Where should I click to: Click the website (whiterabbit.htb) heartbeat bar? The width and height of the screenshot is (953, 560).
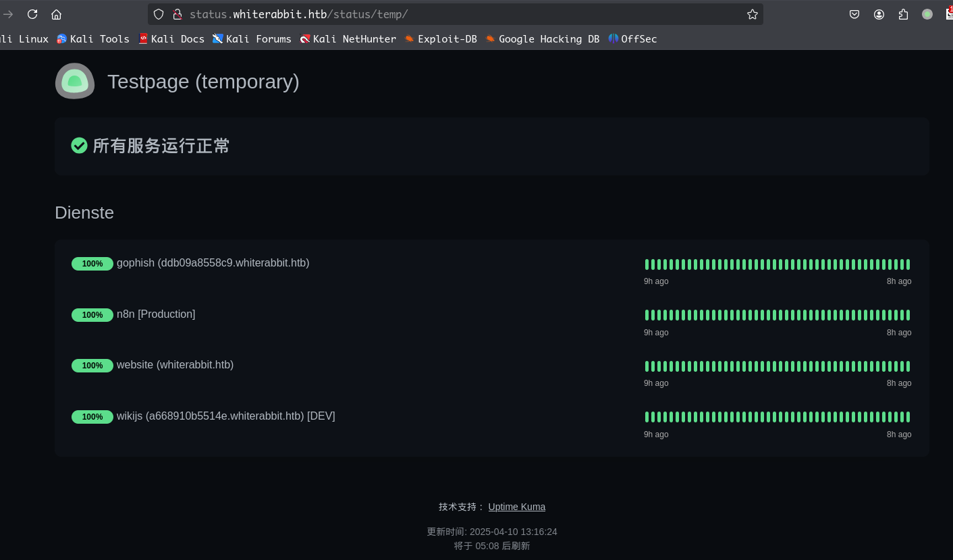[x=778, y=366]
